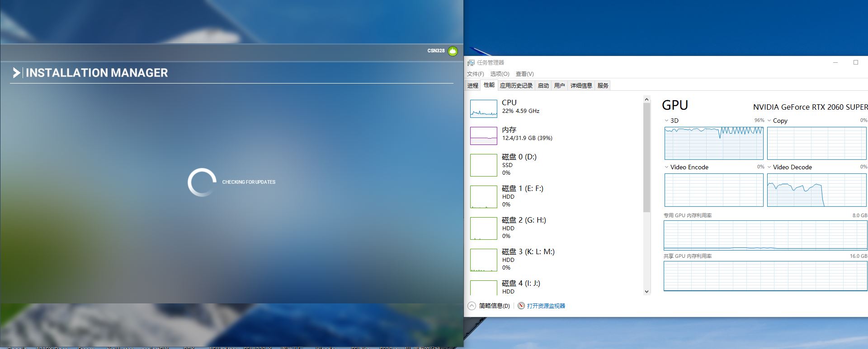868x349 pixels.
Task: Open the Video Decode graph dropdown
Action: 769,167
